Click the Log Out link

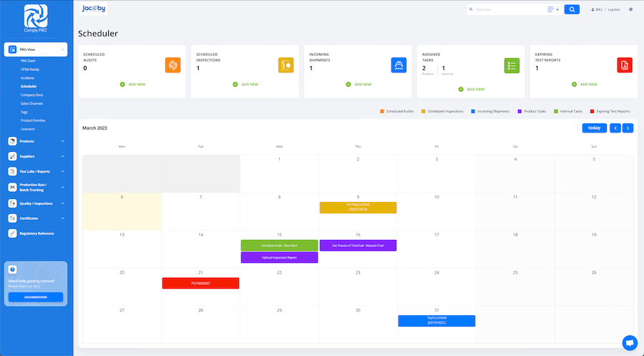pos(614,9)
